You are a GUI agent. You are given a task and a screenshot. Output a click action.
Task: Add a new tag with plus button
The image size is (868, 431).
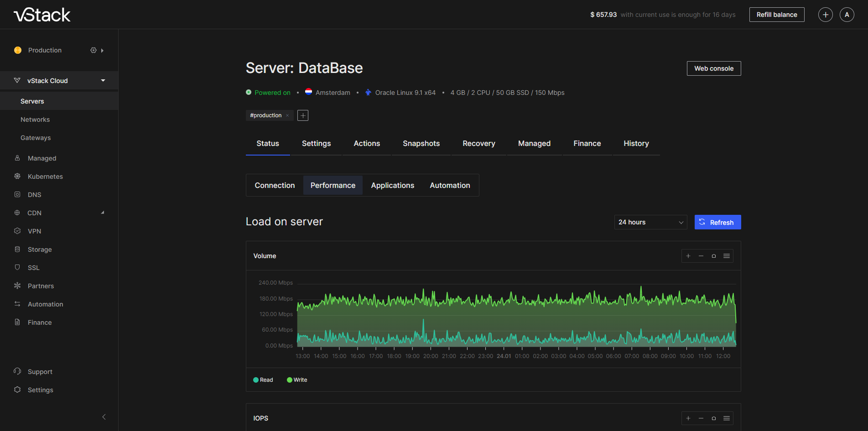pyautogui.click(x=303, y=115)
